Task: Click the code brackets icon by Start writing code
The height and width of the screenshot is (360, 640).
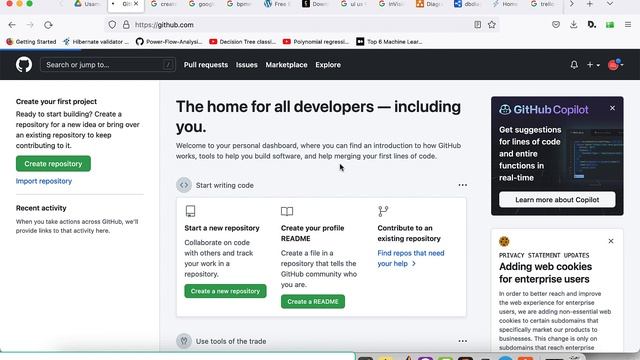Action: tap(184, 185)
